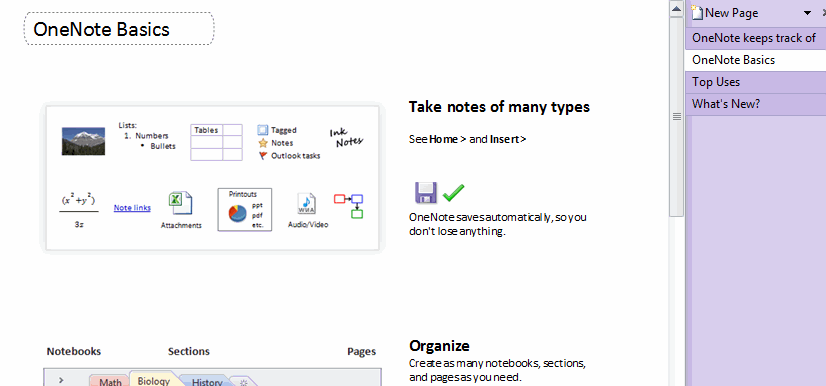
Task: Select the History section tab
Action: point(206,382)
